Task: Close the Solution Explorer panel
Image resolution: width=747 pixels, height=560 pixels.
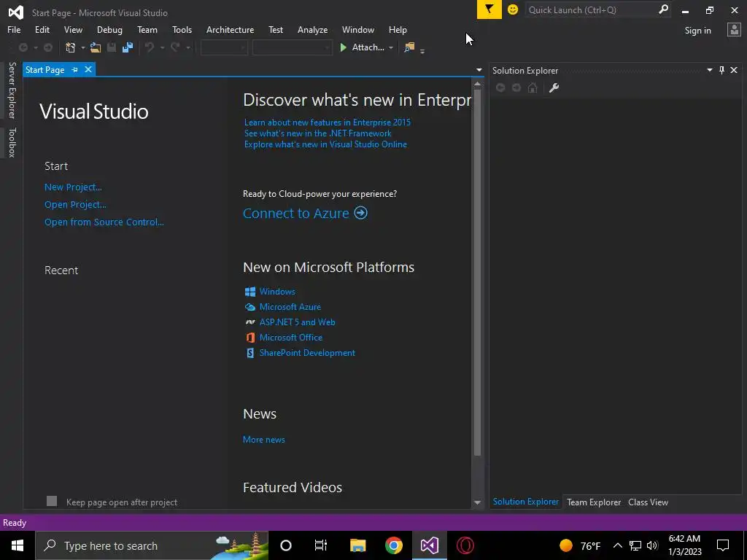Action: click(x=734, y=70)
